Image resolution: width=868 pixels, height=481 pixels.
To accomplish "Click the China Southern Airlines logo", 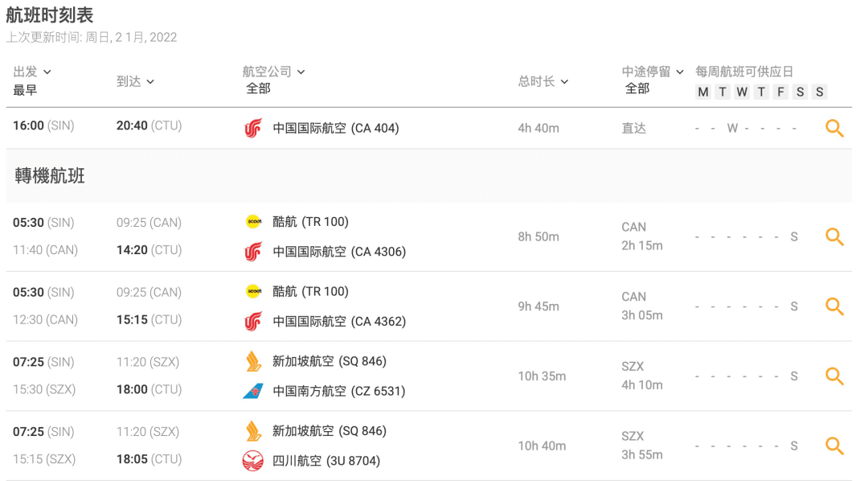I will tap(253, 391).
